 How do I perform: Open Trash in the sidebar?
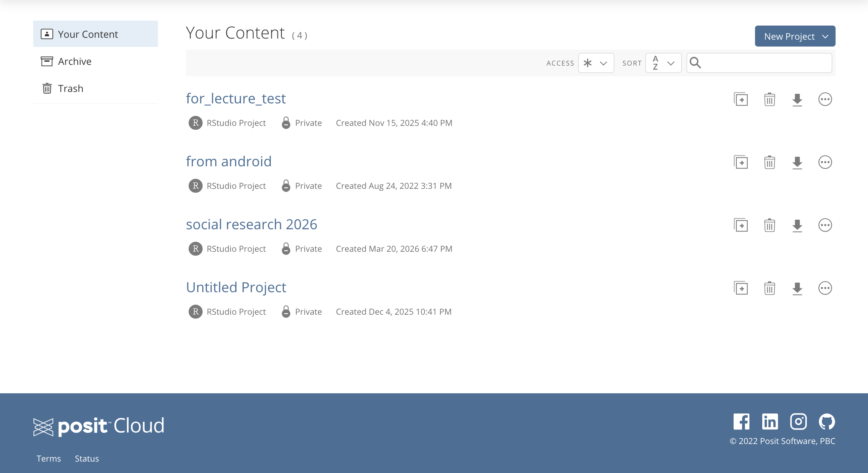point(70,88)
